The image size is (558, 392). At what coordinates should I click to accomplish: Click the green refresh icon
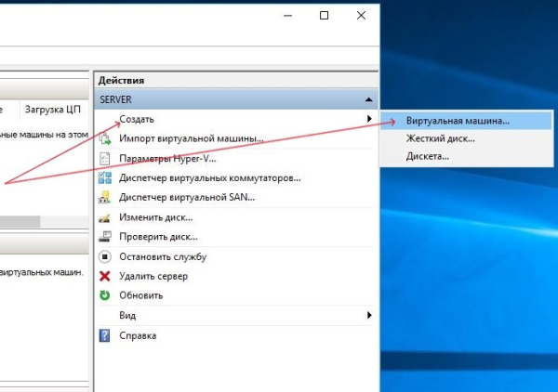(104, 295)
